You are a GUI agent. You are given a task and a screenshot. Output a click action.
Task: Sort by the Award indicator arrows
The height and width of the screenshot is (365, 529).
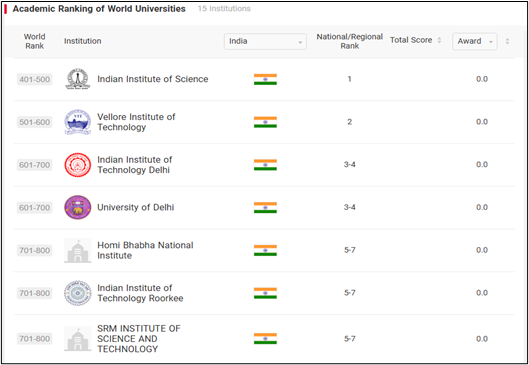pos(507,41)
